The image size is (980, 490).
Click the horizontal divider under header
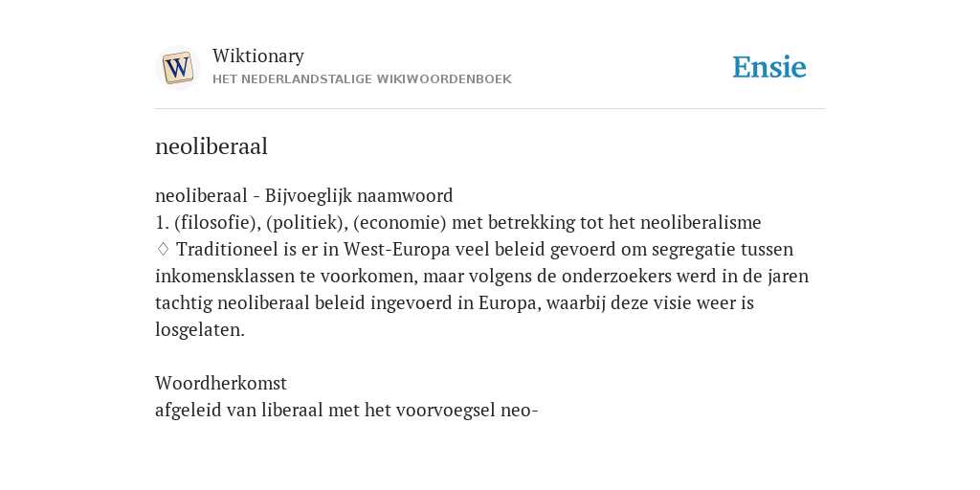coord(490,109)
